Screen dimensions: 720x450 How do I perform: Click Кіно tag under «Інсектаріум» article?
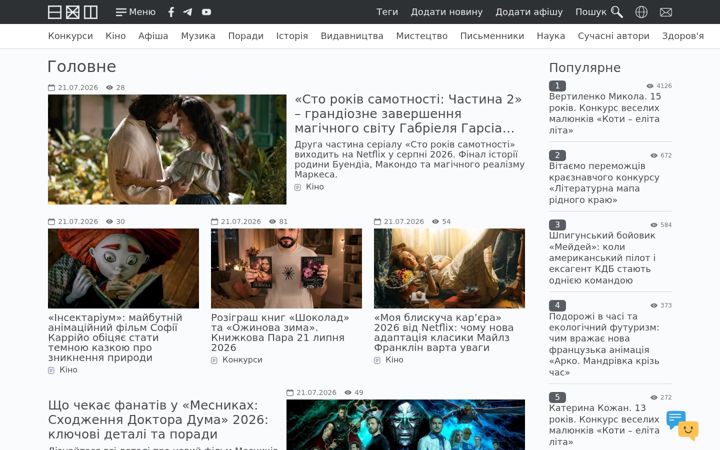(68, 370)
